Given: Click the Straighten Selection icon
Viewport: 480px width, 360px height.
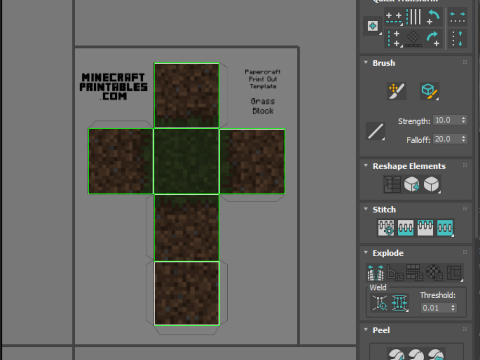Looking at the screenshot, I should coord(392,185).
